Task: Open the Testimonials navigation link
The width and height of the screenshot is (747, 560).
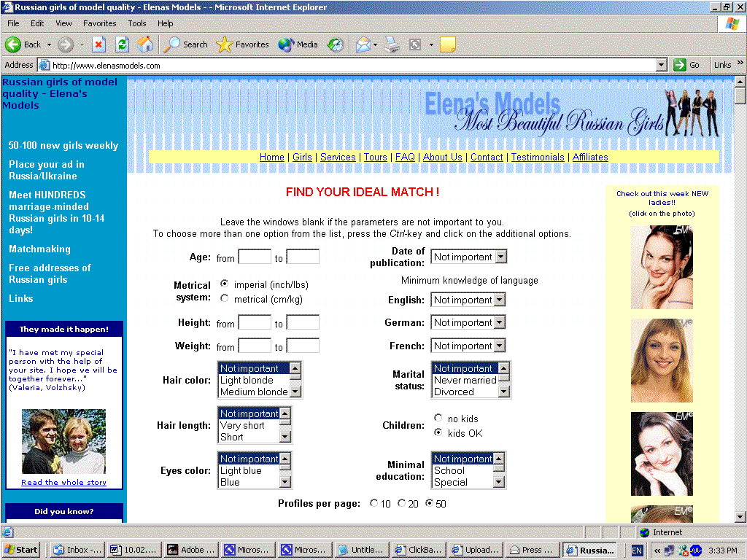Action: [x=538, y=157]
